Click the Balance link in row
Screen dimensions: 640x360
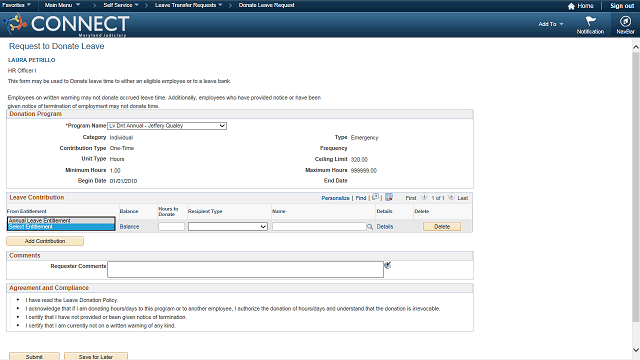129,227
